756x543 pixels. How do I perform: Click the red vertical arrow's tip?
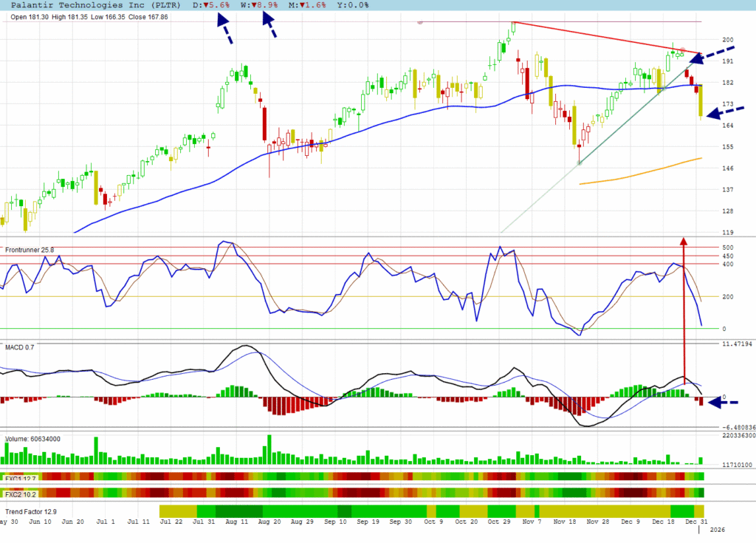[684, 240]
